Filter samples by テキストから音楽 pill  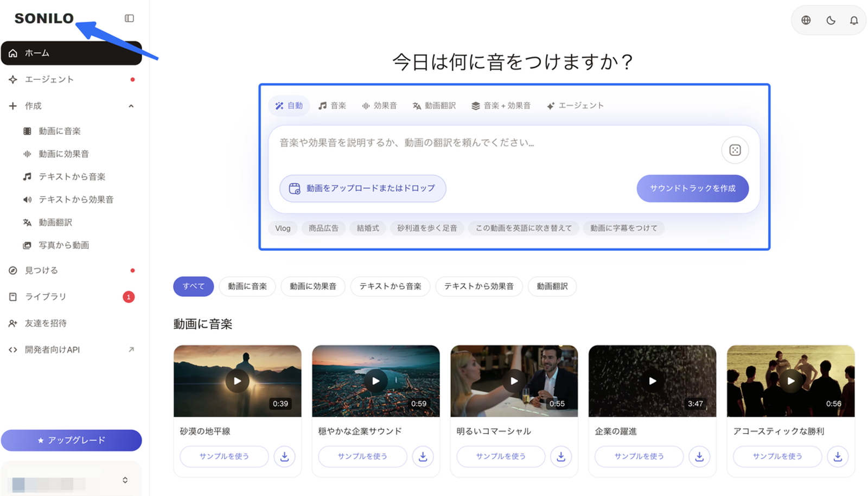point(390,287)
